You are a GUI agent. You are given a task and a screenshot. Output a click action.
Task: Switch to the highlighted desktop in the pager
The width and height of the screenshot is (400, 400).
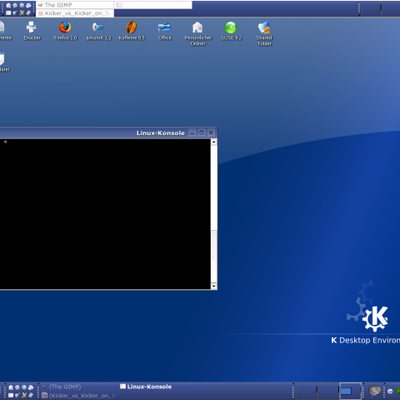[351, 391]
